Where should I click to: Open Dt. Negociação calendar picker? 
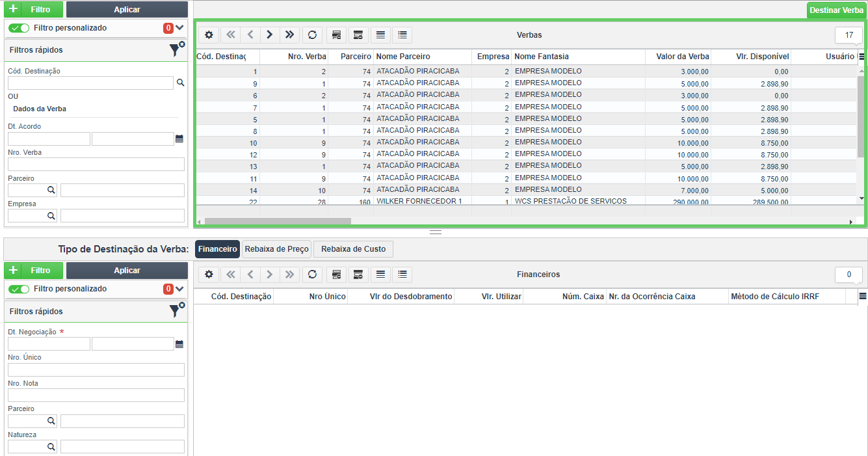coord(179,344)
